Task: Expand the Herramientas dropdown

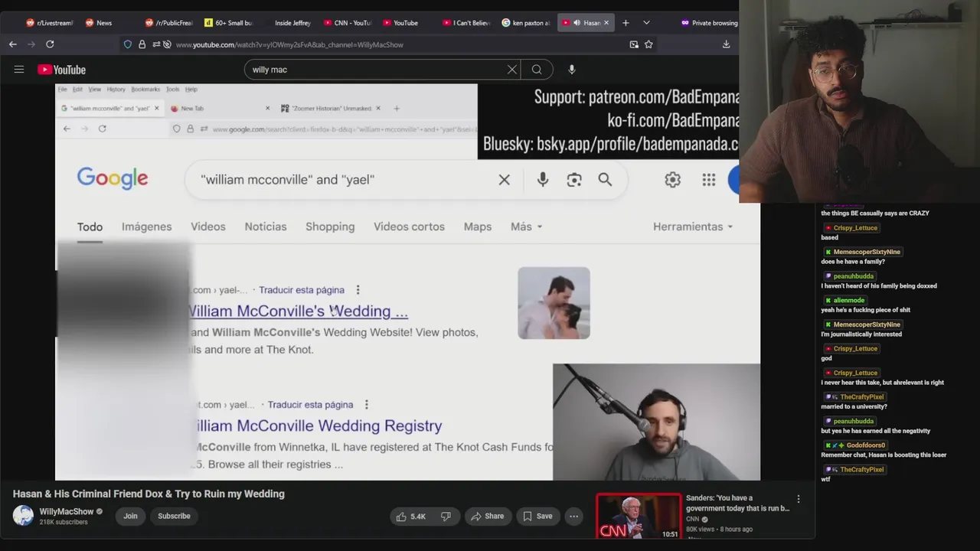Action: [693, 227]
